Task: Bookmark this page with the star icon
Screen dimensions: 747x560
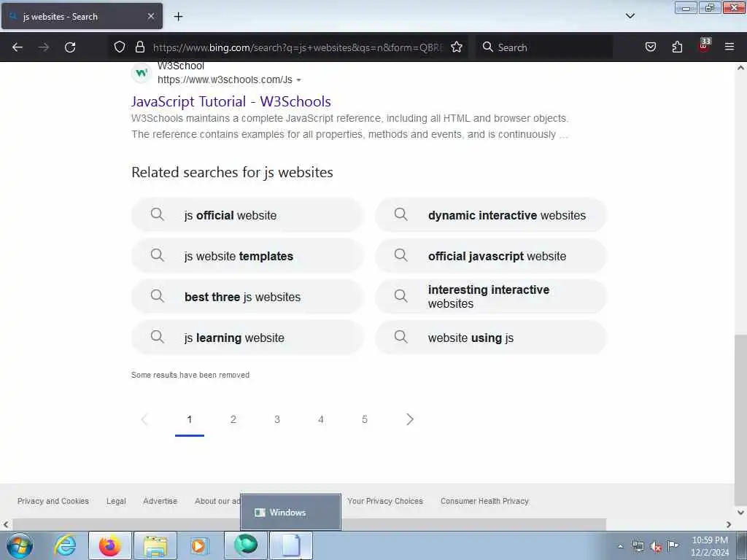Action: (457, 47)
